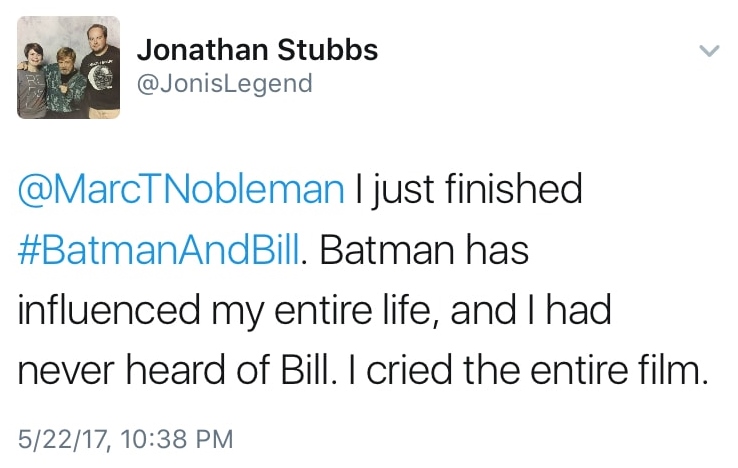Click the phrase "I just finished"
Viewport: 738px width, 468px height.
tap(468, 191)
